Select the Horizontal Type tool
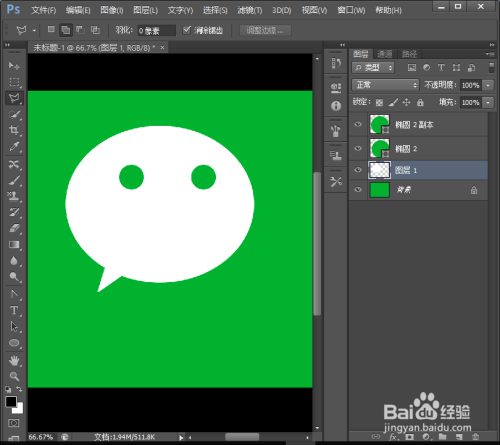 coord(14,310)
